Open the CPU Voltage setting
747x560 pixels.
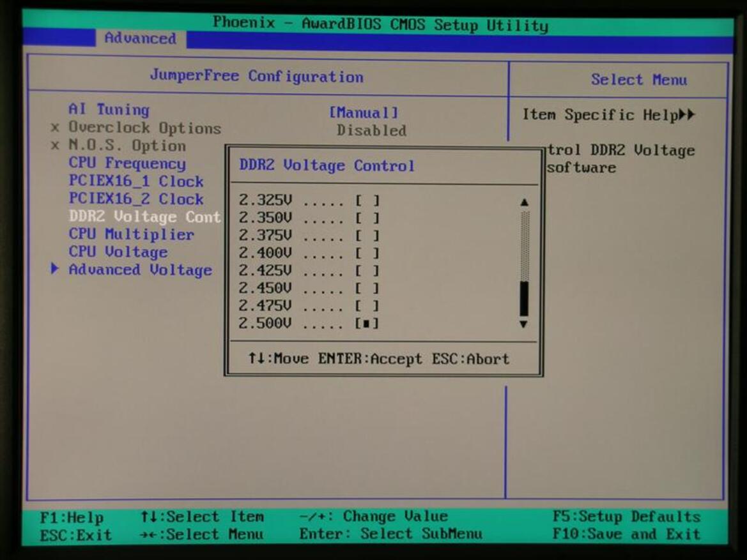118,252
